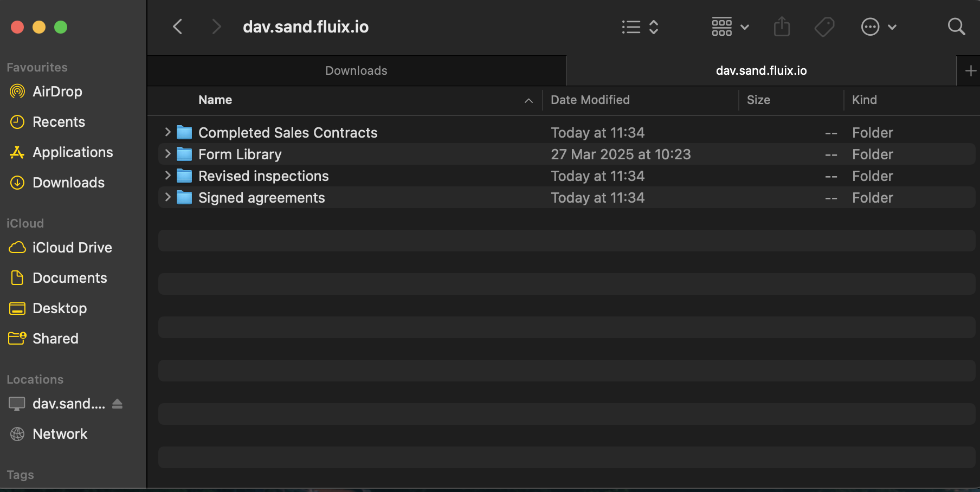Go back with the left chevron
980x492 pixels.
tap(178, 27)
